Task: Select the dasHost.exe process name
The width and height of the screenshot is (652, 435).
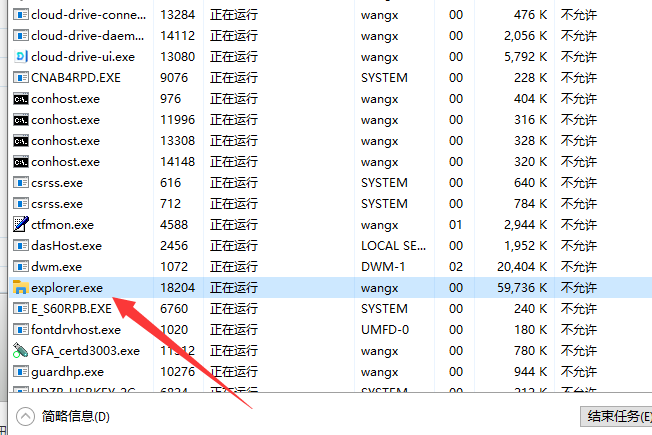Action: click(66, 246)
